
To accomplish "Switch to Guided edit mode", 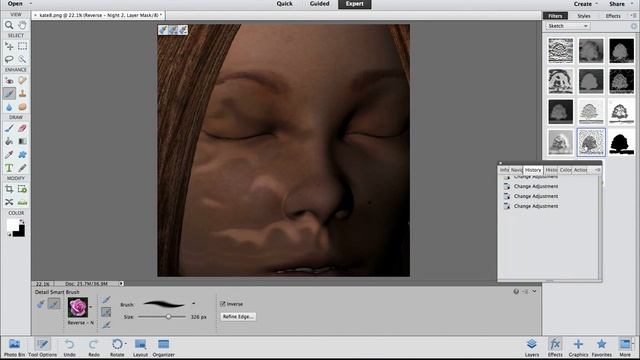I will [x=319, y=4].
